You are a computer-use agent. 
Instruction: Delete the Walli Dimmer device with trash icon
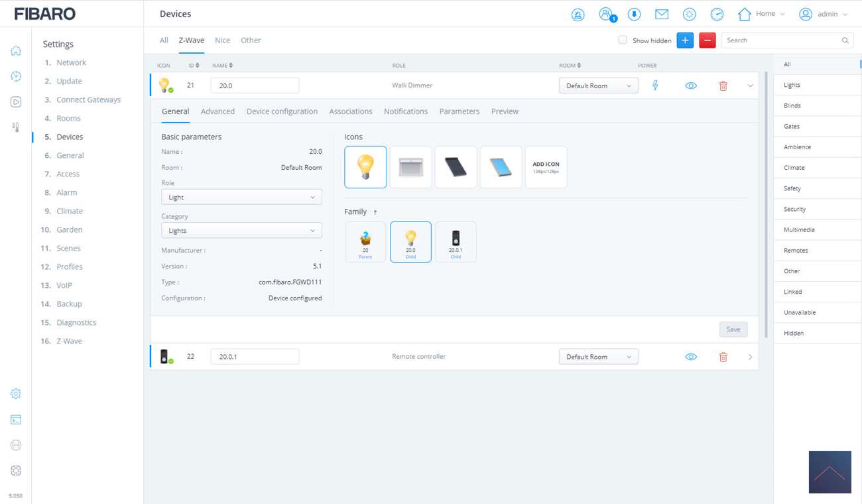pyautogui.click(x=723, y=86)
